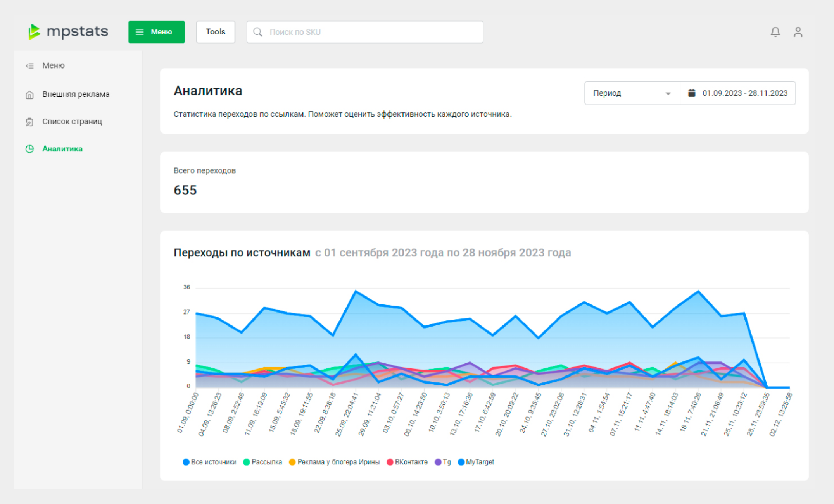Click x-axis label 02.12, 13:25:58
834x504 pixels.
[781, 414]
